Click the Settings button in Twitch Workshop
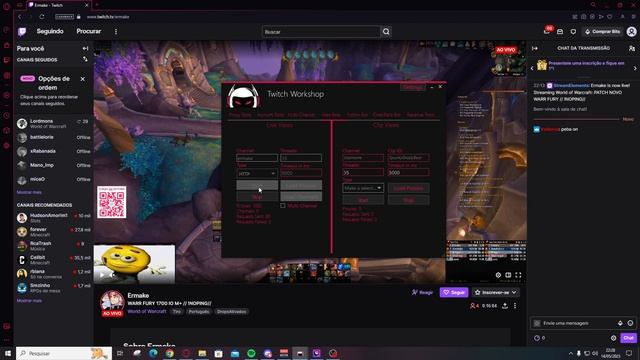640x360 pixels. coord(413,87)
